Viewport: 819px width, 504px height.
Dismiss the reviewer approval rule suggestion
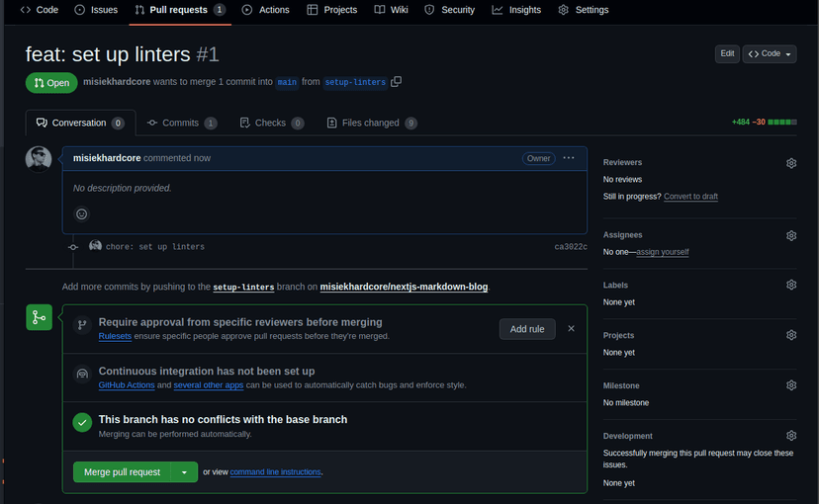[571, 329]
